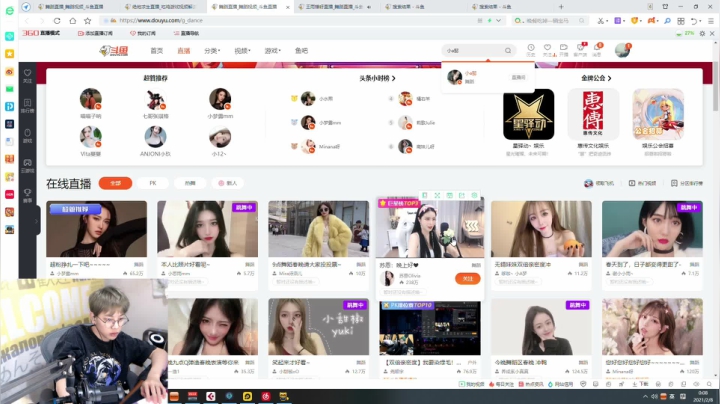
Task: Expand the 视频 video dropdown
Action: (x=242, y=50)
